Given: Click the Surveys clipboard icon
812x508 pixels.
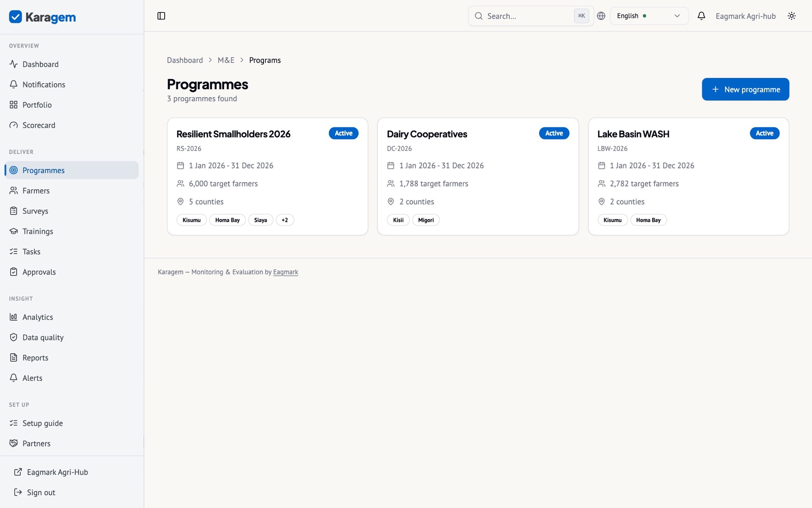Looking at the screenshot, I should coord(14,211).
